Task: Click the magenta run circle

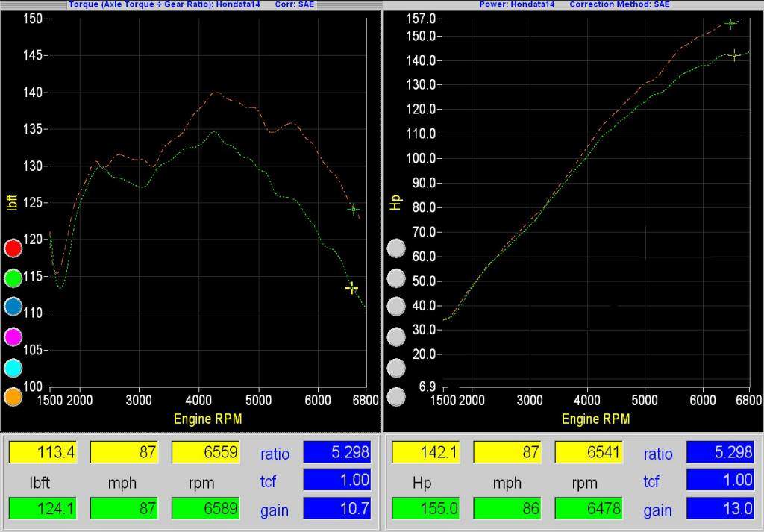Action: [x=13, y=337]
